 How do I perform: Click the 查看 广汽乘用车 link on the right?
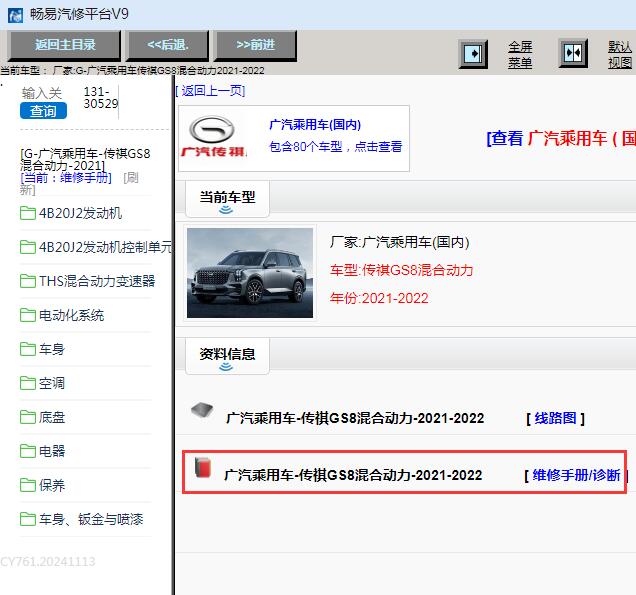point(561,138)
